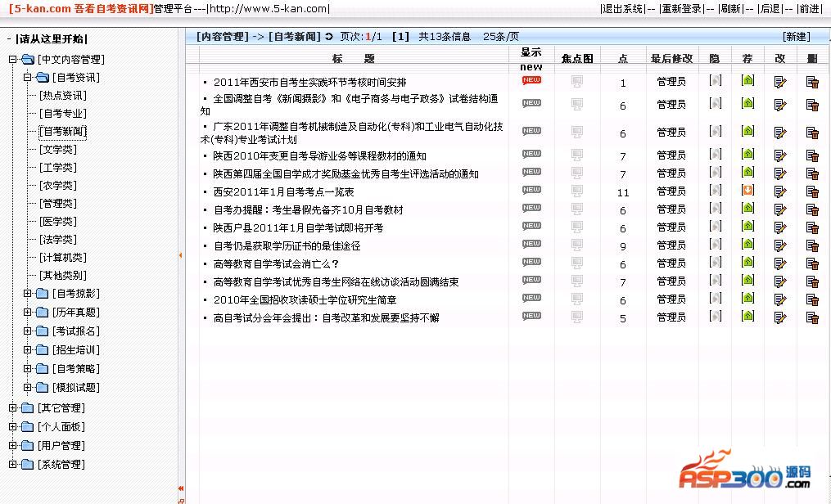Click edit icon for 2011年西安市自考生实践环节考核时间安排 row
This screenshot has height=504, width=831.
point(780,82)
